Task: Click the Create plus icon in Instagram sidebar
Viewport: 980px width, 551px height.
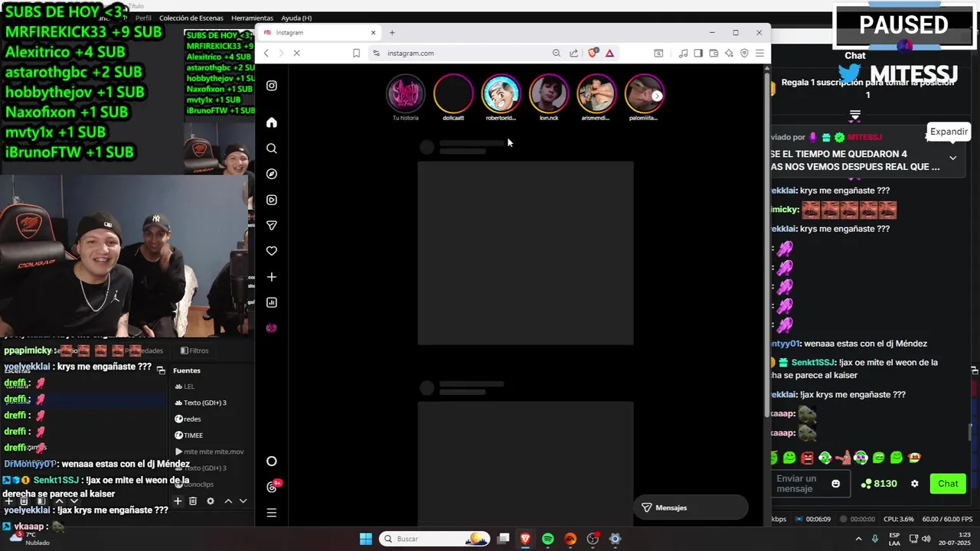Action: pyautogui.click(x=271, y=277)
